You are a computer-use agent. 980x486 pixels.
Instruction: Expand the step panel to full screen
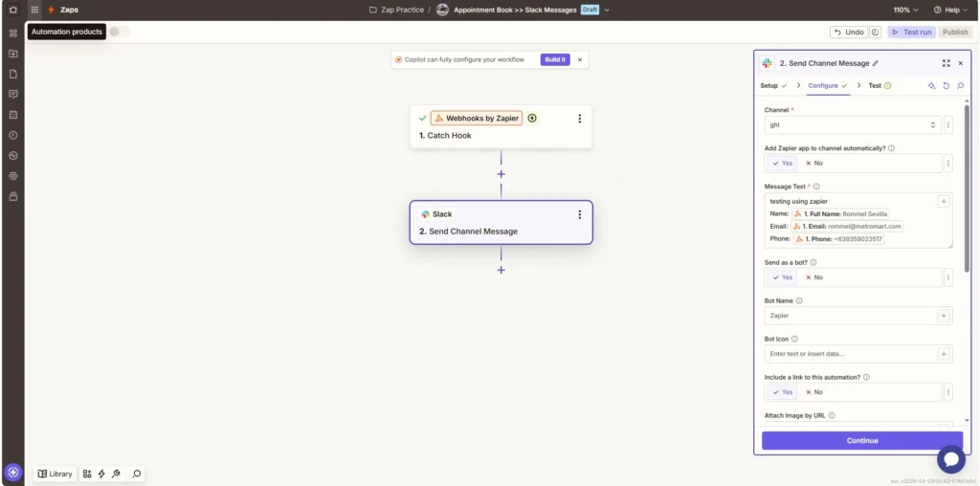pos(946,63)
